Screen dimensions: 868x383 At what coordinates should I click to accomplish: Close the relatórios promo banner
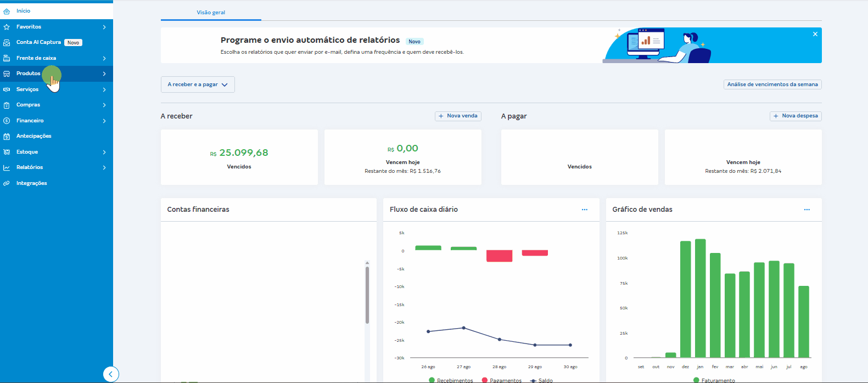[815, 34]
